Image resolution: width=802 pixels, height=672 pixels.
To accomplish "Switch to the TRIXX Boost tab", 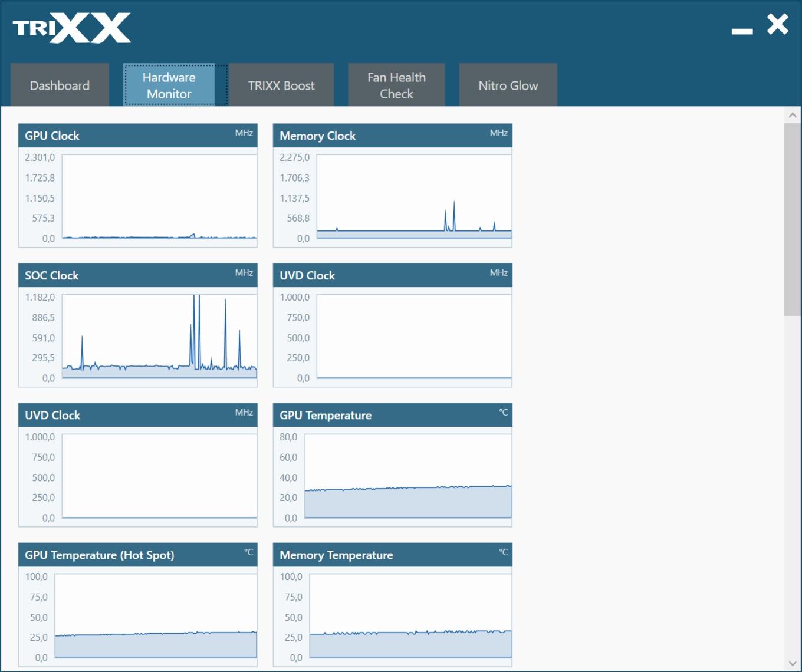I will pos(281,85).
